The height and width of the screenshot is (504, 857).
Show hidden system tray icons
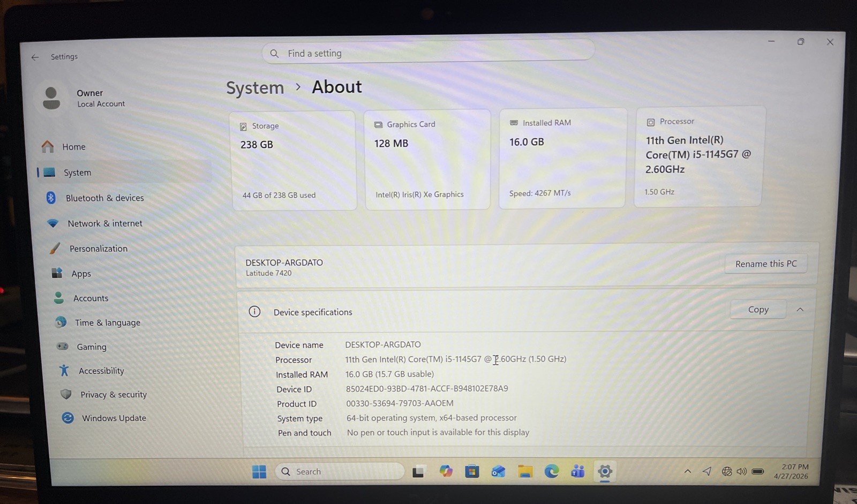click(x=688, y=471)
